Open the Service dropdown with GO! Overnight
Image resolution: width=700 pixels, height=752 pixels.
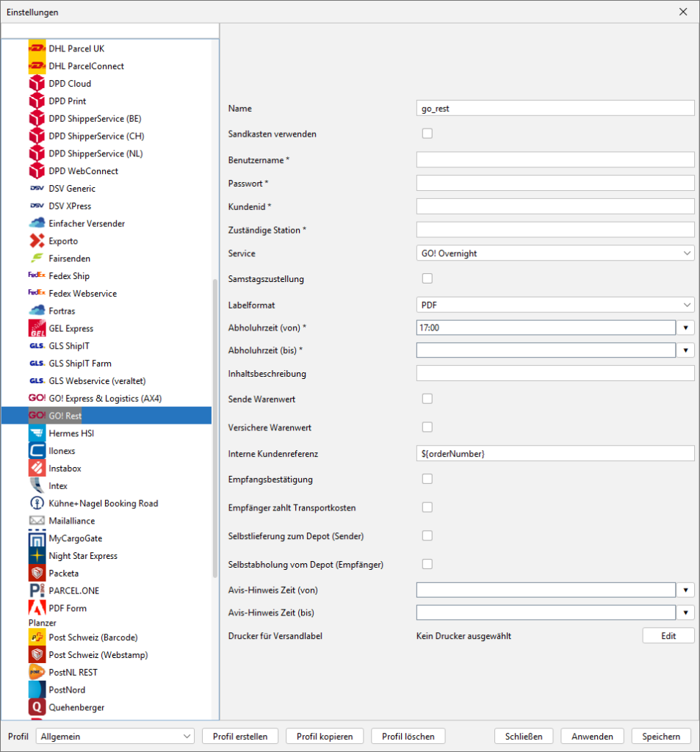[555, 253]
